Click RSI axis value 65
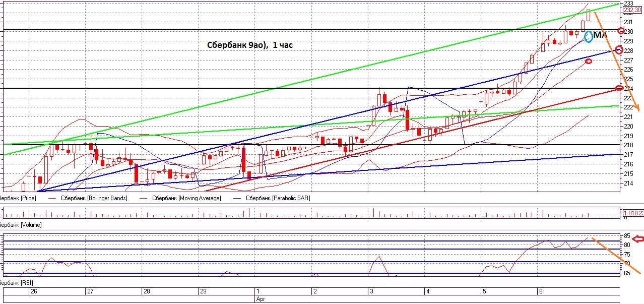The width and height of the screenshot is (644, 304). (x=627, y=273)
